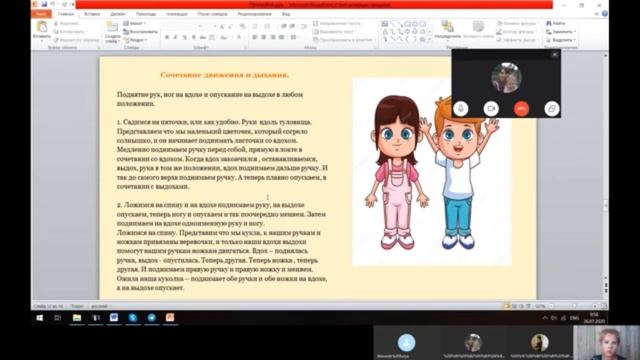Open the Раздел (Section) dropdown
The height and width of the screenshot is (360, 640).
136,40
